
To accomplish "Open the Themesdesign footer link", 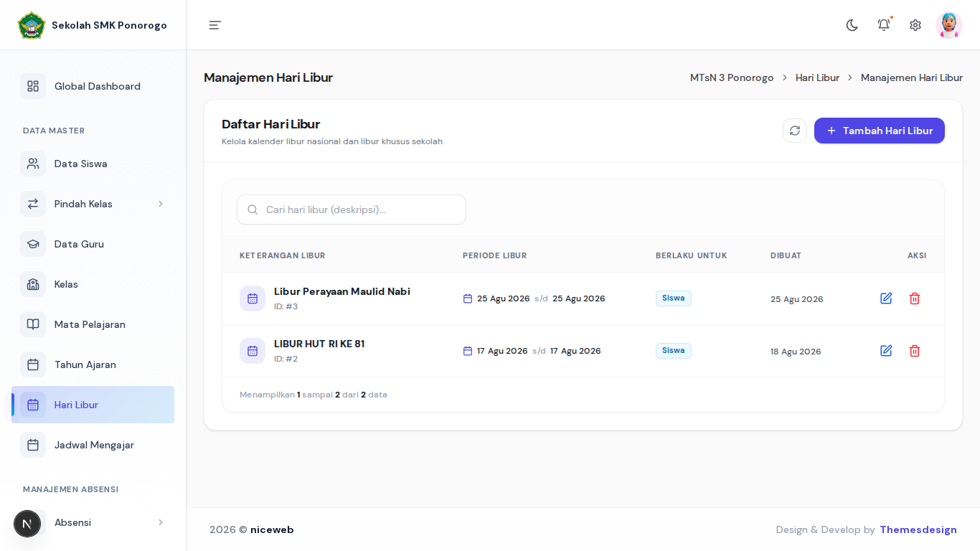I will (x=918, y=529).
